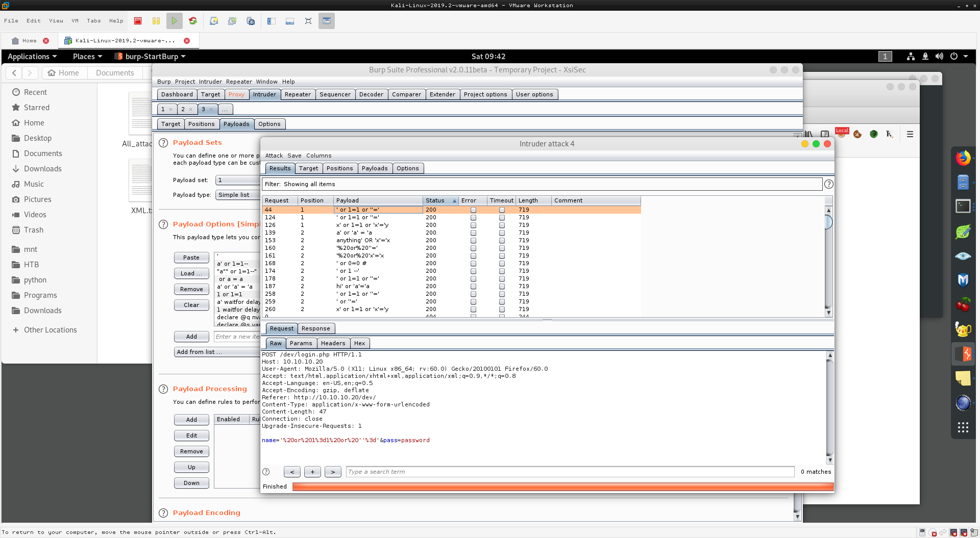Open the Payload set dropdown

pyautogui.click(x=238, y=180)
